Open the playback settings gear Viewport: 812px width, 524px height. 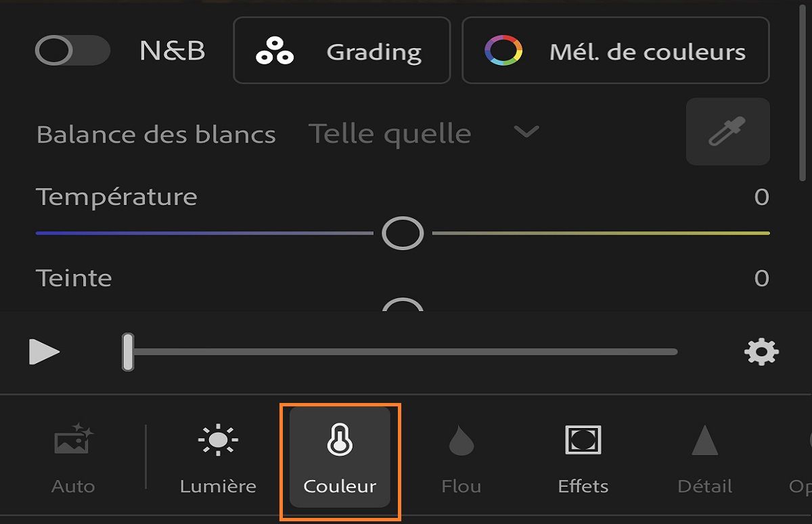point(761,352)
